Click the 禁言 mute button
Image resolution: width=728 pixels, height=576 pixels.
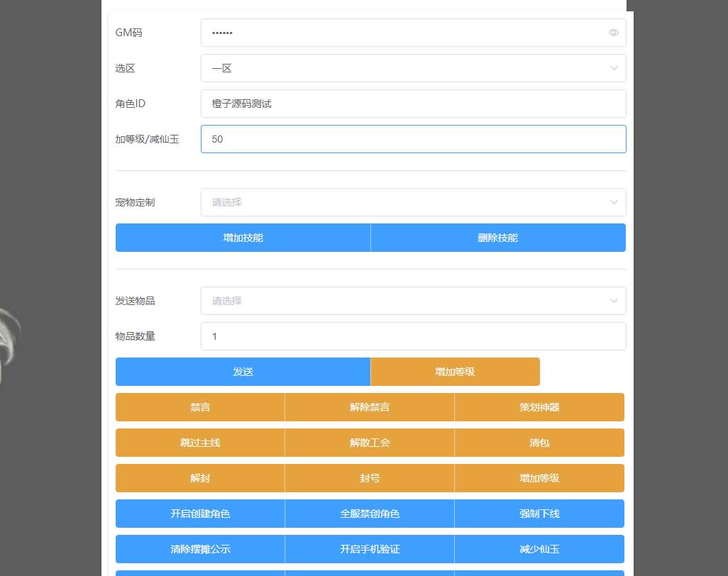pos(200,407)
